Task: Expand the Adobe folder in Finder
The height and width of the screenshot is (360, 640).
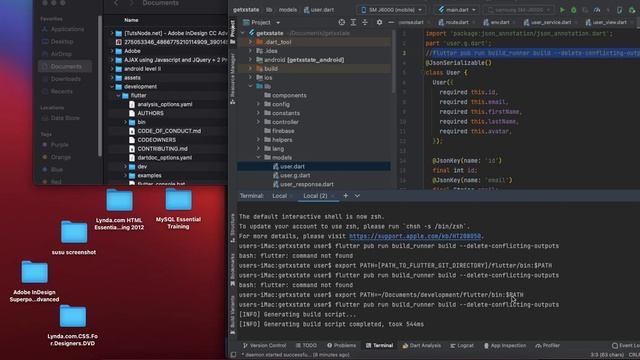Action: pyautogui.click(x=112, y=51)
